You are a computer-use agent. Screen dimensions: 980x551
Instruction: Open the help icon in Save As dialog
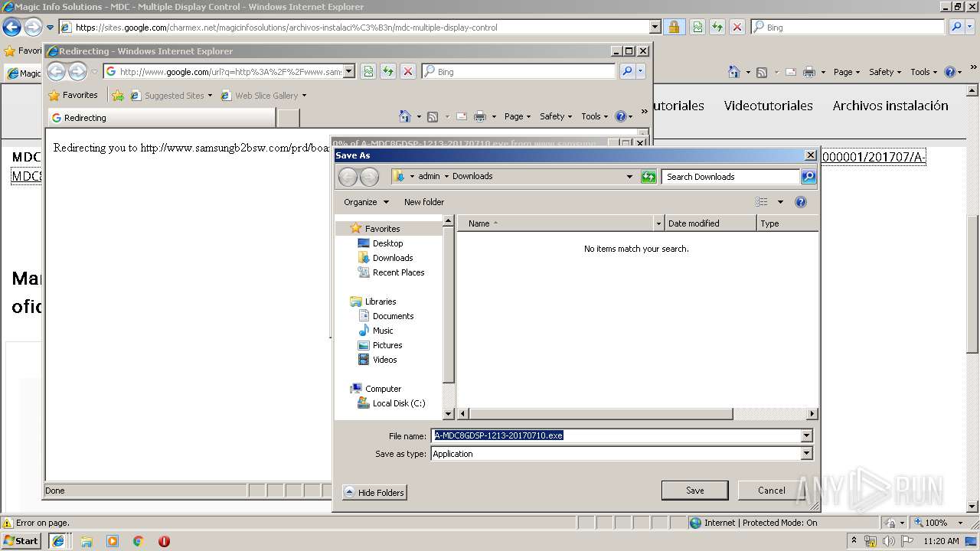click(x=801, y=202)
